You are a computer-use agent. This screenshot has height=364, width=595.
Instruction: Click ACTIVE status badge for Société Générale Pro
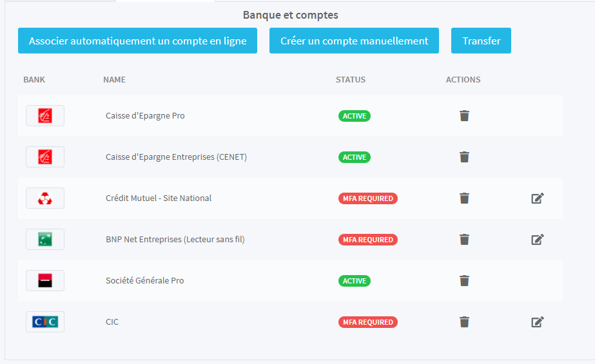point(355,281)
